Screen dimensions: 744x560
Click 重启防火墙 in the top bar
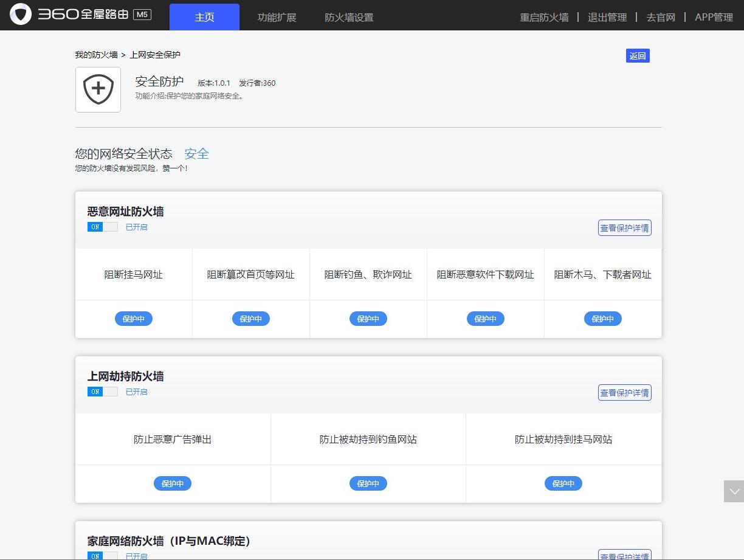(x=543, y=17)
